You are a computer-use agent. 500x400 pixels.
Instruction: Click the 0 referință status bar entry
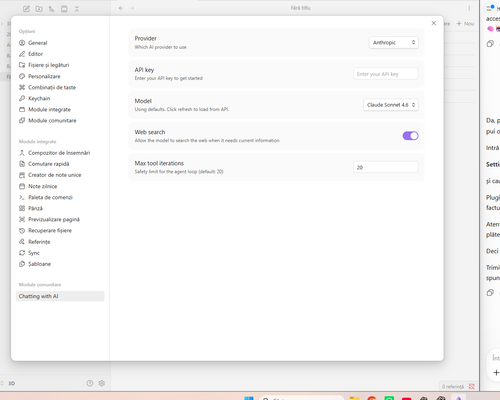(453, 386)
